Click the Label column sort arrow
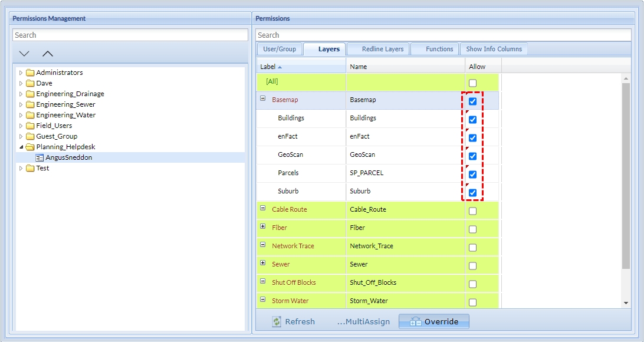The height and width of the screenshot is (342, 644). [x=280, y=67]
